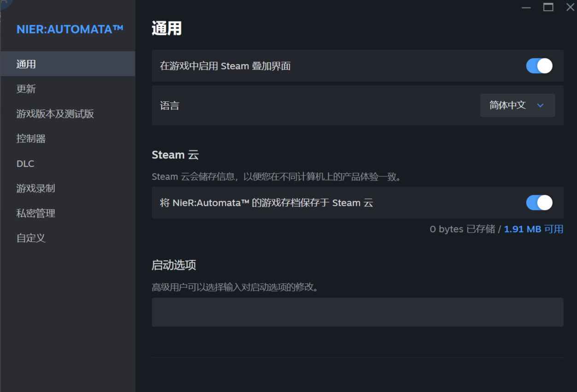The height and width of the screenshot is (392, 577).
Task: Toggle Steam 云 game save sync switch
Action: 539,203
